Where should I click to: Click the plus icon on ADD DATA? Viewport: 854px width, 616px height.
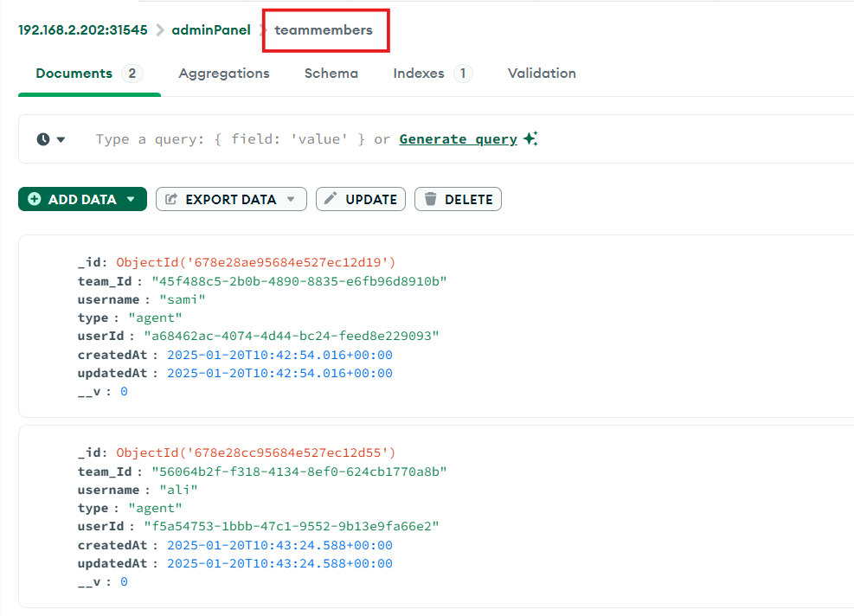(x=35, y=199)
